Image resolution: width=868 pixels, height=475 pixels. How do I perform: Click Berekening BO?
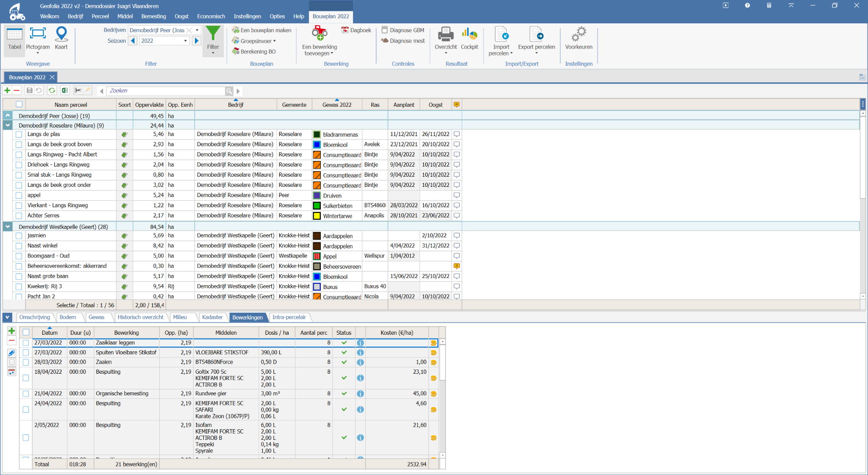click(254, 51)
